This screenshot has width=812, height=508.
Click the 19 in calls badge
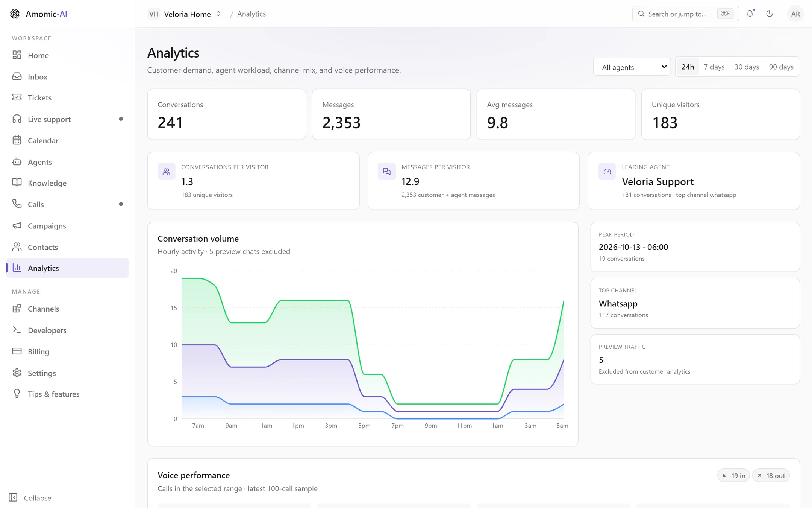point(733,476)
